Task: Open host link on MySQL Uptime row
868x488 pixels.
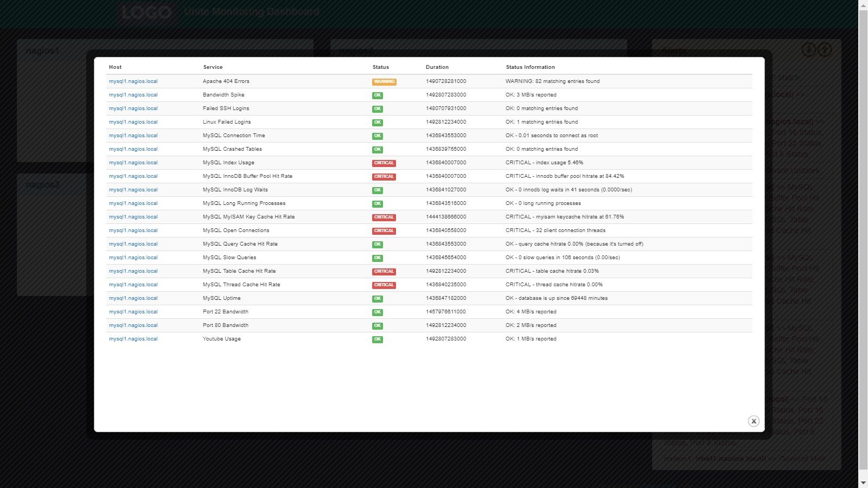Action: pos(133,298)
